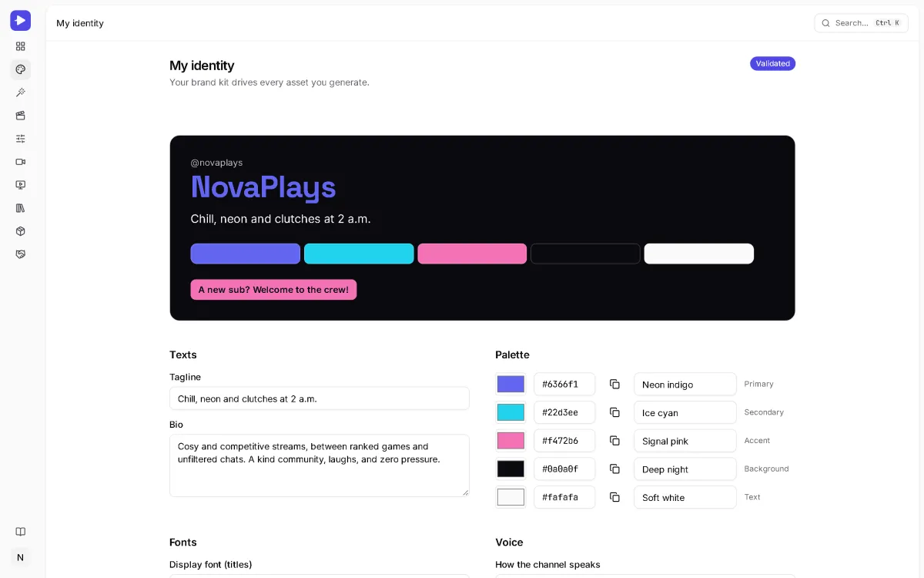This screenshot has height=578, width=924.
Task: Click the Accent role label
Action: click(x=757, y=441)
